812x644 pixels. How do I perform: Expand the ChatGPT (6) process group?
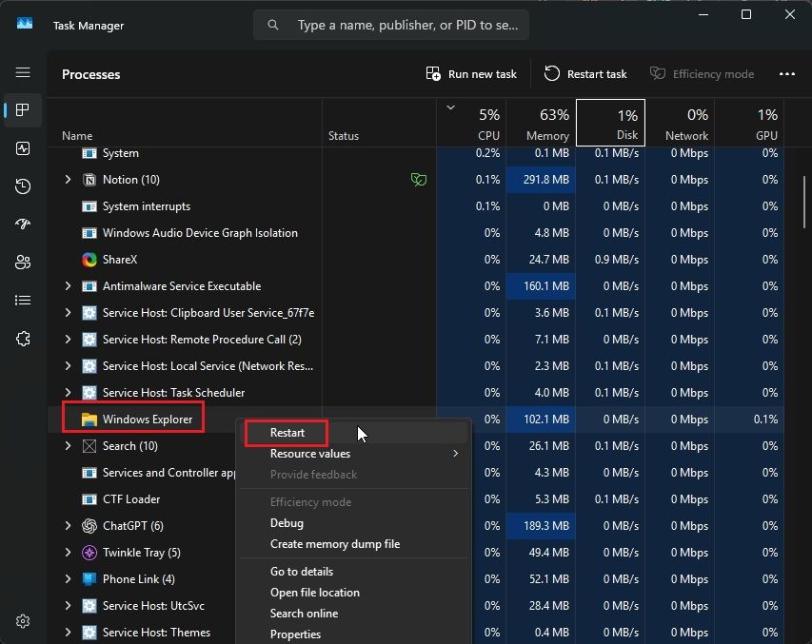(x=68, y=526)
